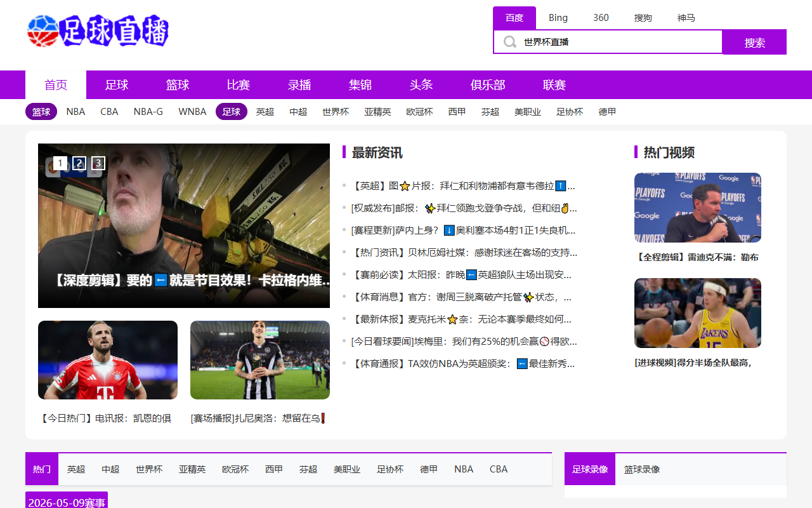Open 德甲 link in sub-navigation
The image size is (812, 508).
[x=607, y=112]
